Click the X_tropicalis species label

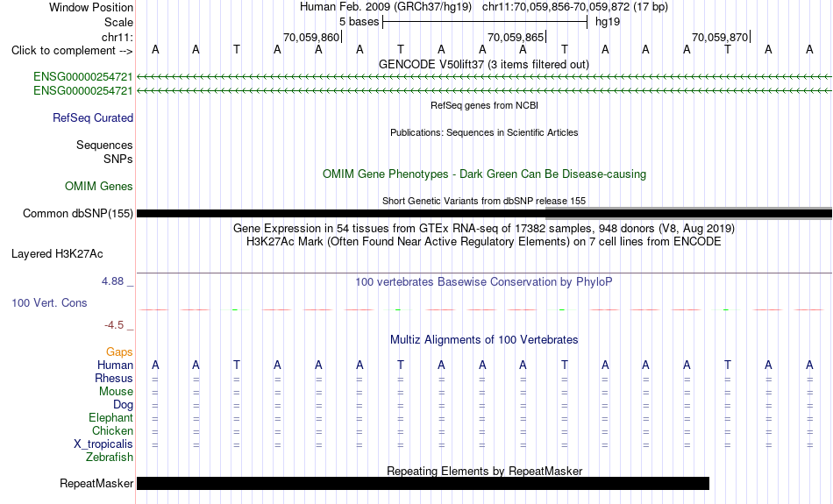103,444
